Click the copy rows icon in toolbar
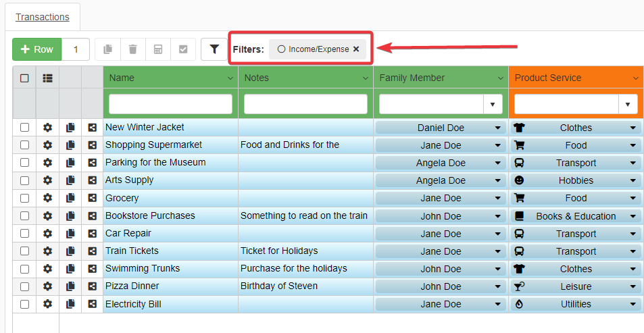Screen dimensions: 644x333 pos(107,49)
